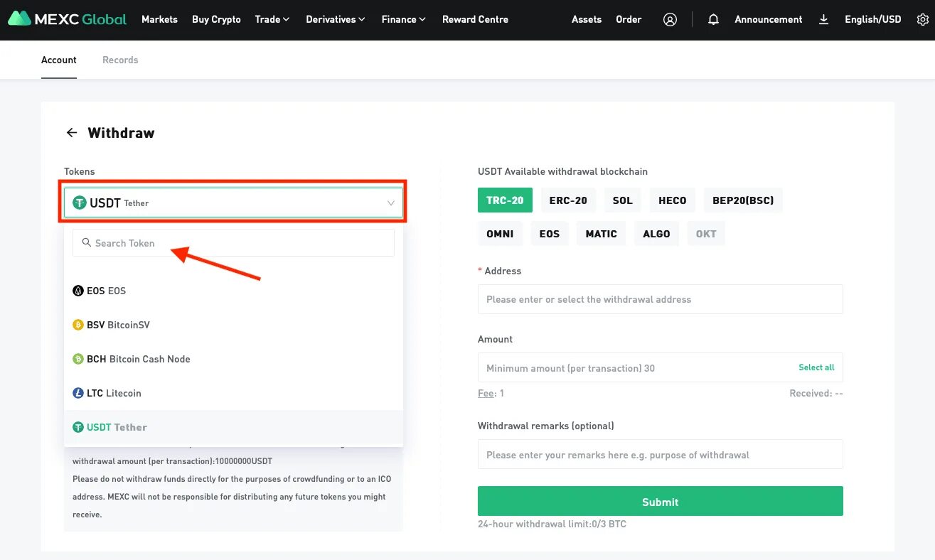Select the TRC-20 blockchain option
Image resolution: width=935 pixels, height=560 pixels.
click(505, 200)
